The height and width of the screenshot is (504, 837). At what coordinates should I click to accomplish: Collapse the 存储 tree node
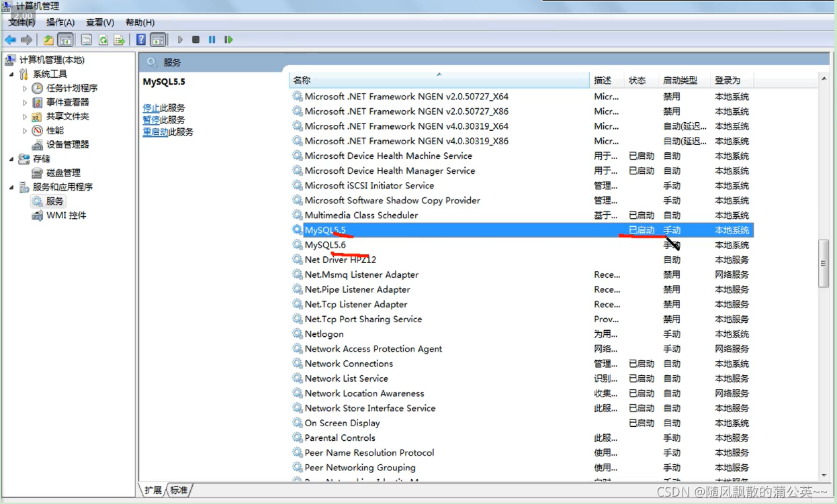(x=11, y=159)
